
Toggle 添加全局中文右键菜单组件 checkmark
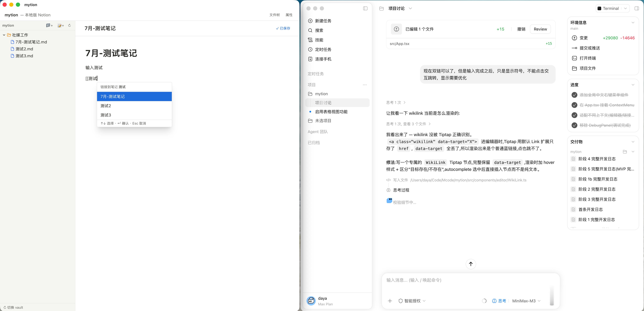(574, 95)
